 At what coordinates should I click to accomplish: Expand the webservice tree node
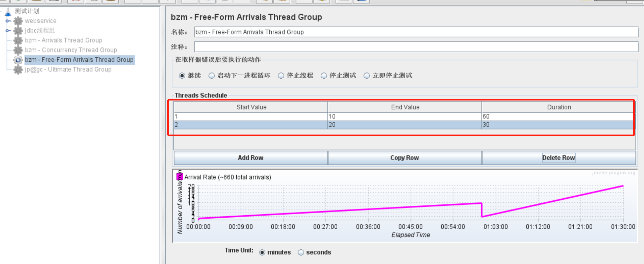pyautogui.click(x=8, y=21)
